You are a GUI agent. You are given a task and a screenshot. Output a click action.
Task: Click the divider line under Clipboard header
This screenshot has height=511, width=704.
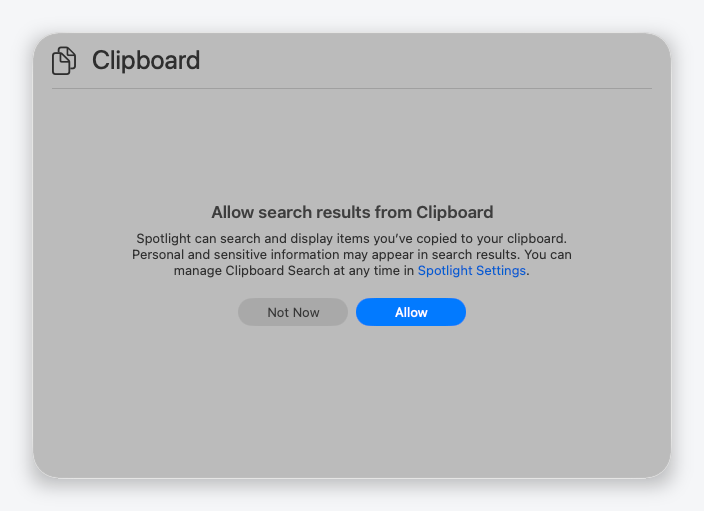coord(352,88)
